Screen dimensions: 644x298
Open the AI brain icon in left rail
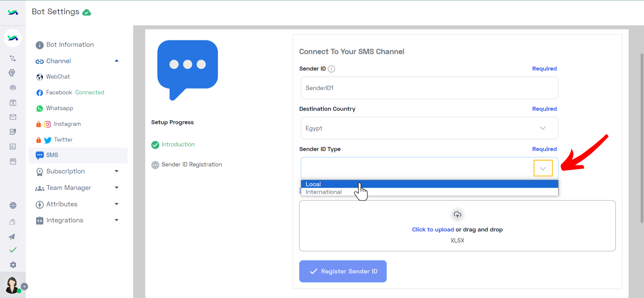13,73
